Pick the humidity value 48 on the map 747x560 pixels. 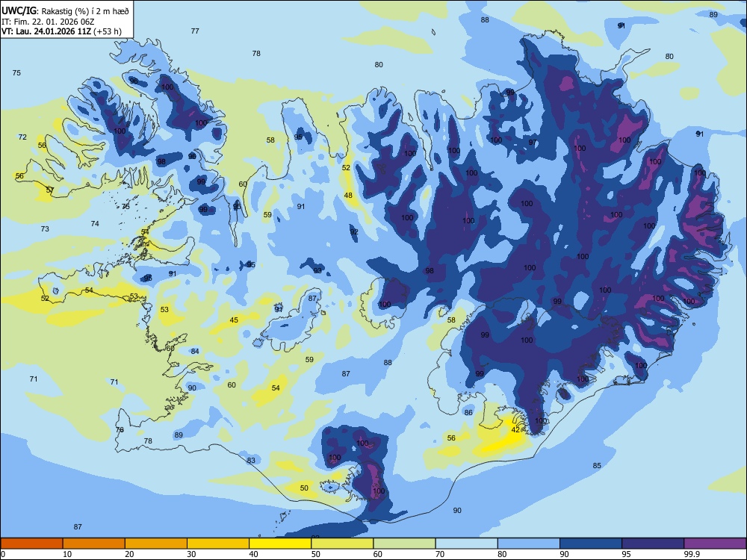click(x=348, y=195)
